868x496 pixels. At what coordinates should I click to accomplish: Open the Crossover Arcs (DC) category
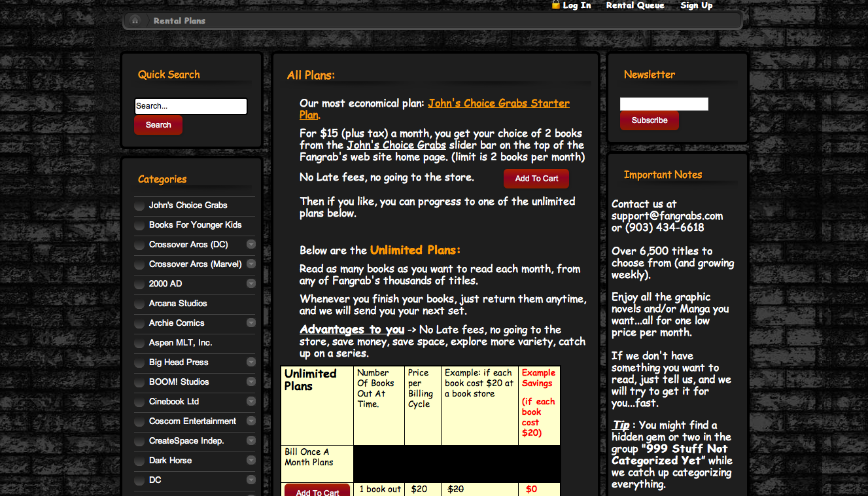click(188, 244)
